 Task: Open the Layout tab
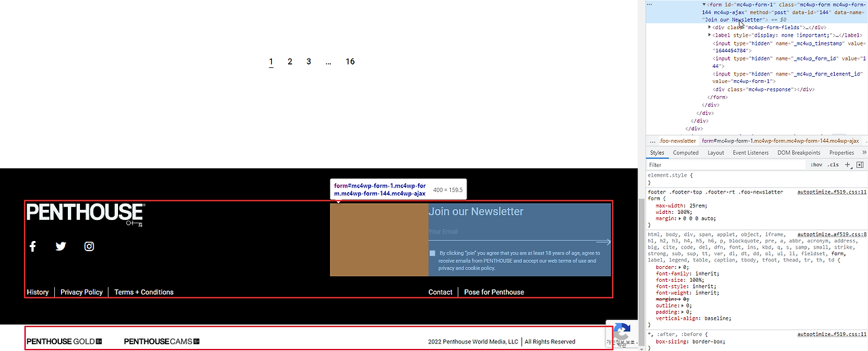pos(716,153)
